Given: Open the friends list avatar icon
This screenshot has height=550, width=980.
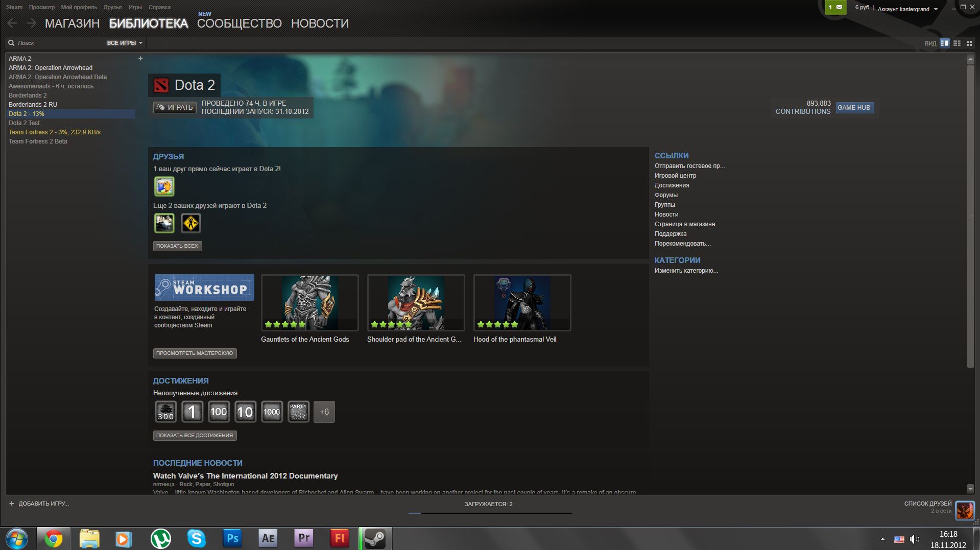Looking at the screenshot, I should click(965, 510).
